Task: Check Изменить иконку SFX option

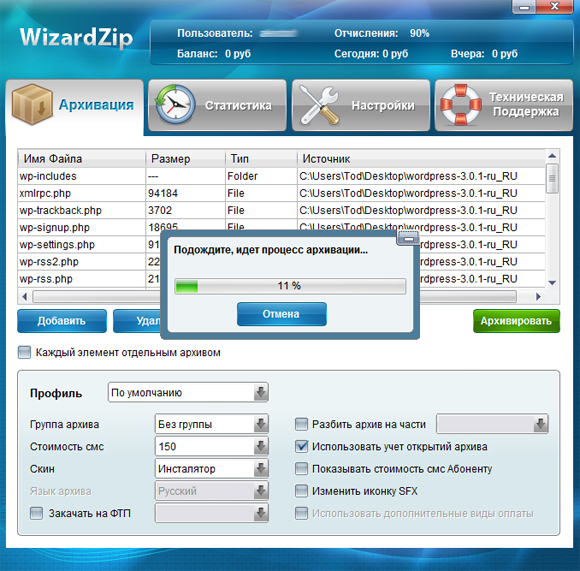Action: pyautogui.click(x=301, y=491)
